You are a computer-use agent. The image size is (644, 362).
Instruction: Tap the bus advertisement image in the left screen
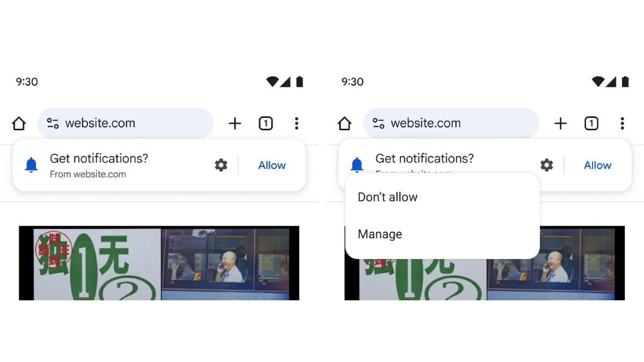point(159,263)
